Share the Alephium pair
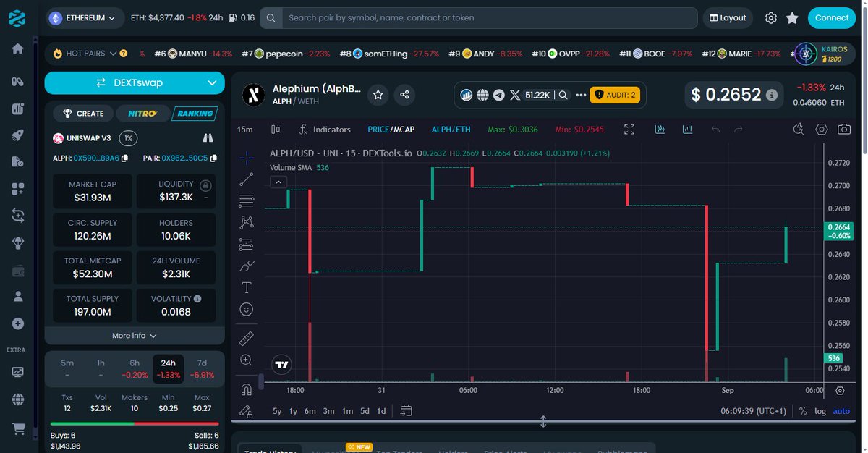This screenshot has height=453, width=868. click(x=404, y=94)
